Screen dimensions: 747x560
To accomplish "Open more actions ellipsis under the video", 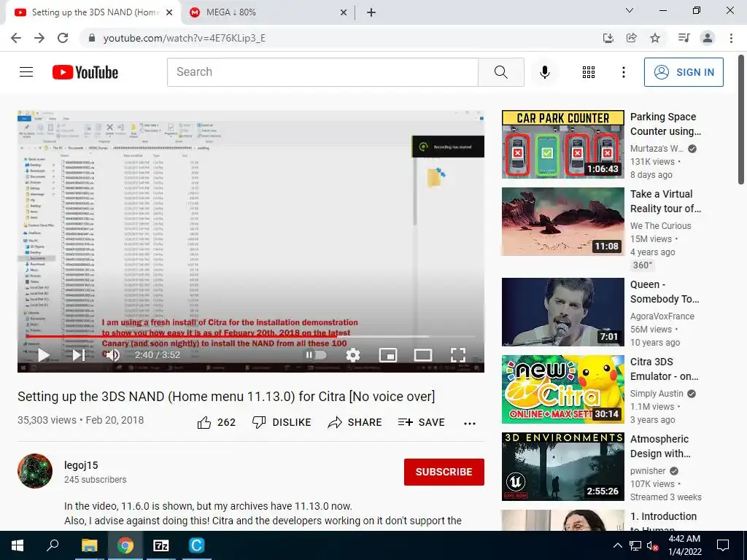I will (x=470, y=424).
